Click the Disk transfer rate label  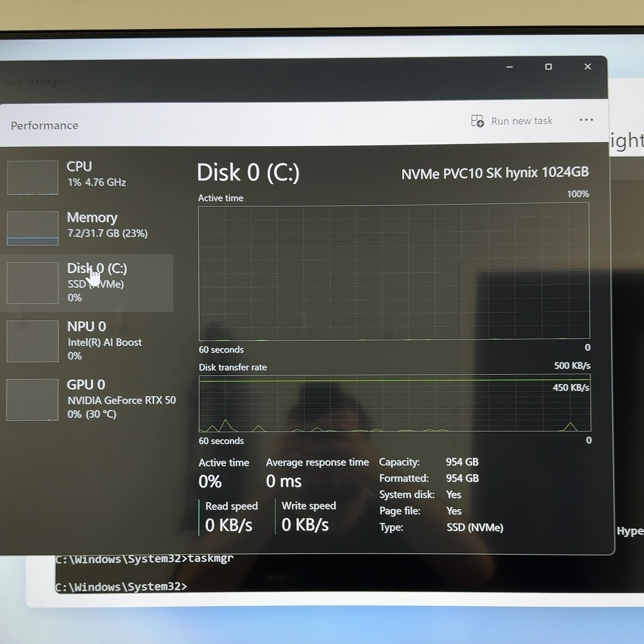(233, 368)
